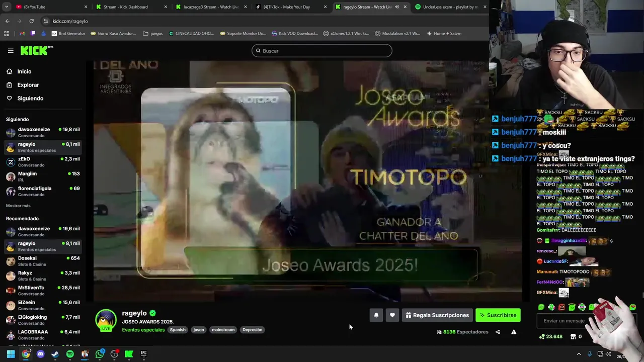Click the Suscribirse button
The image size is (644, 362).
[498, 315]
